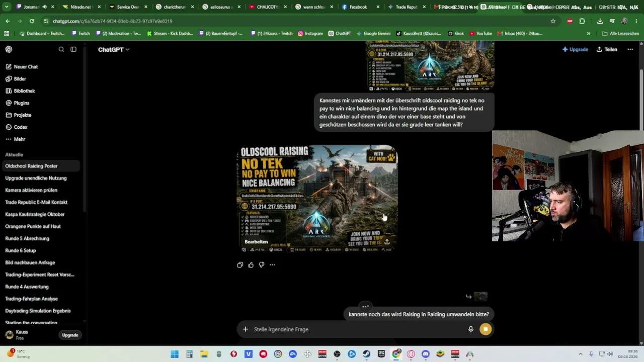
Task: Open Chrome downloads
Action: (600, 21)
